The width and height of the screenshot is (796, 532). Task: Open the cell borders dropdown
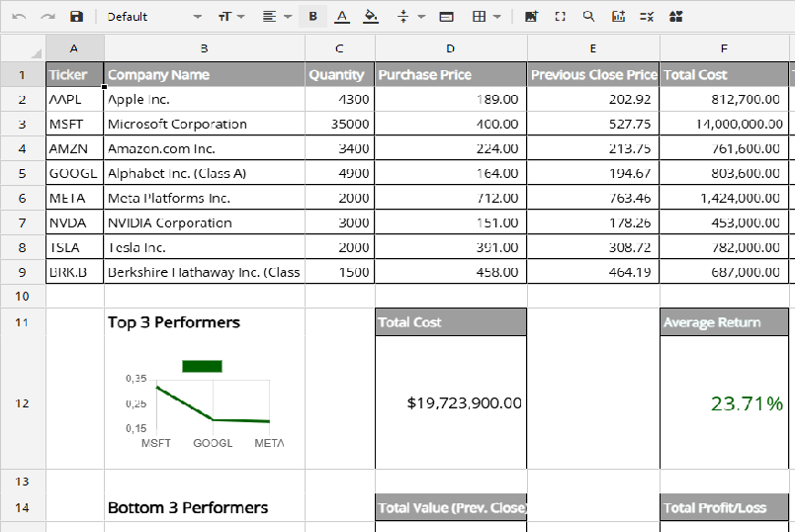pyautogui.click(x=486, y=17)
